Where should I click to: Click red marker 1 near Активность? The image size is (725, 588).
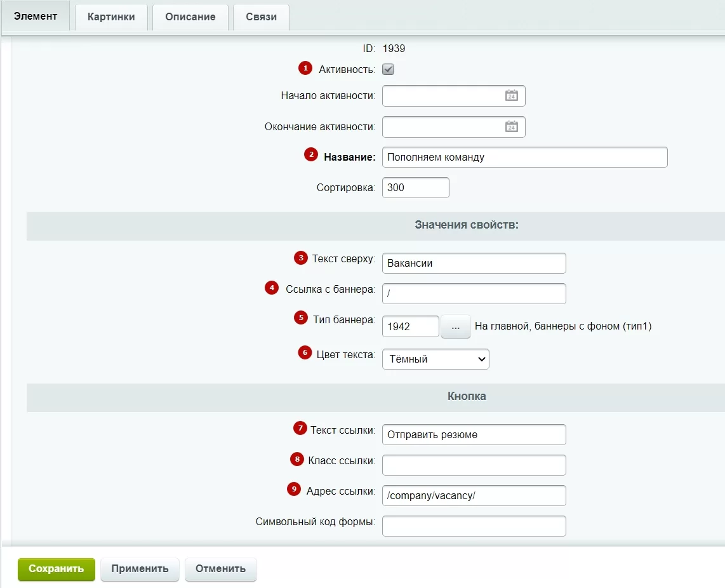[305, 68]
